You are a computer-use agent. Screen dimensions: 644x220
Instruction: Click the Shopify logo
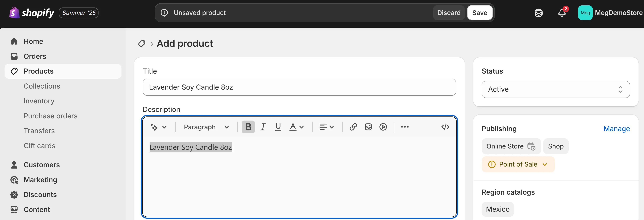[x=31, y=13]
